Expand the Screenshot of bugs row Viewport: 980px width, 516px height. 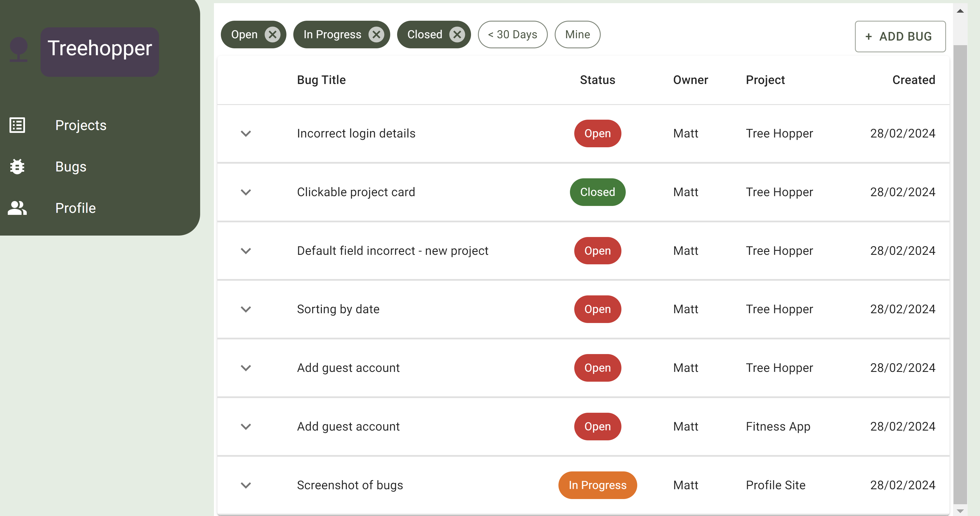[246, 485]
